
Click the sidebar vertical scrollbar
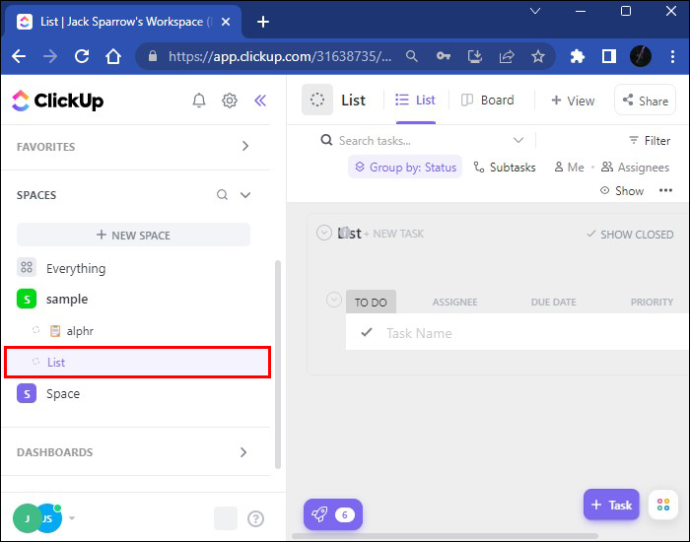tap(277, 364)
